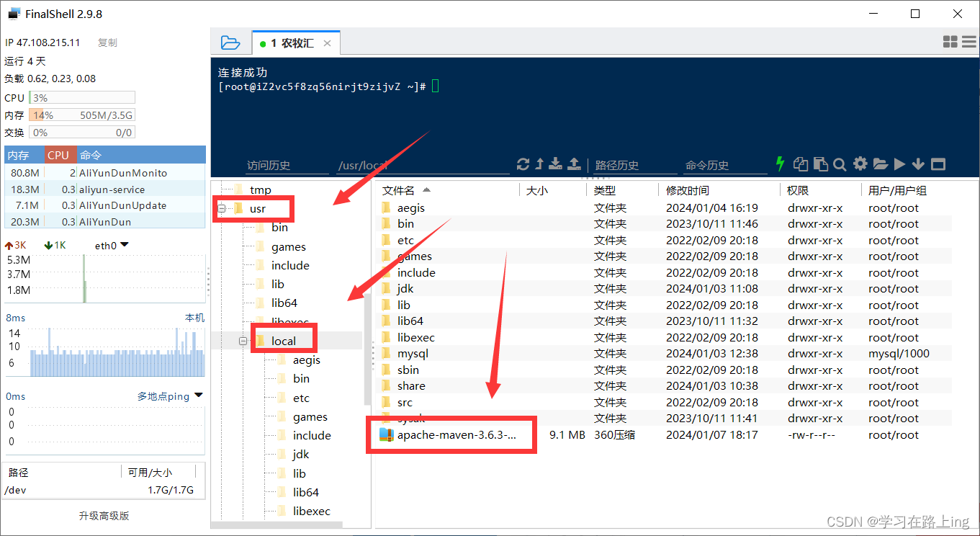Select the tmp folder in tree
Screen dimensions: 980x536
[260, 190]
